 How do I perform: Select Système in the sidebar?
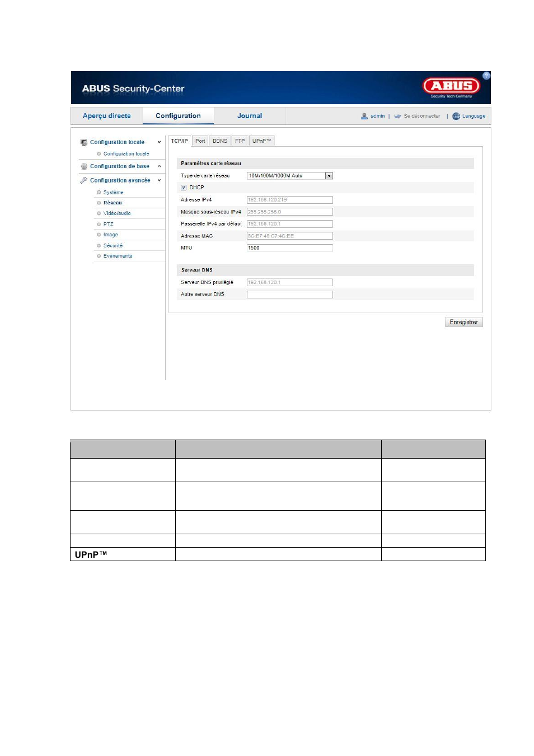click(x=114, y=193)
